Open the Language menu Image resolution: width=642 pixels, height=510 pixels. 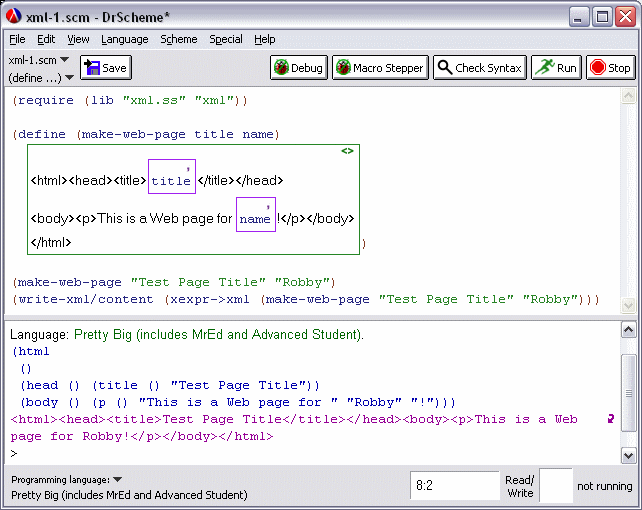tap(125, 39)
